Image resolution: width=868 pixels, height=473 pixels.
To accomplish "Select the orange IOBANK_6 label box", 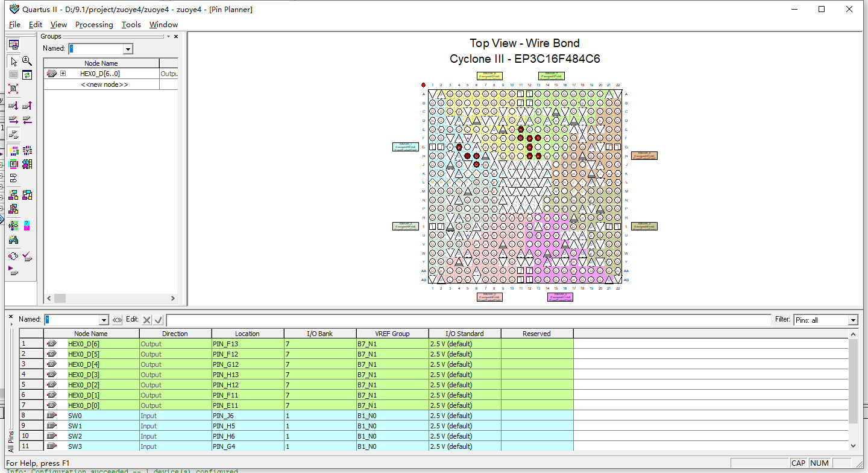I will (644, 156).
